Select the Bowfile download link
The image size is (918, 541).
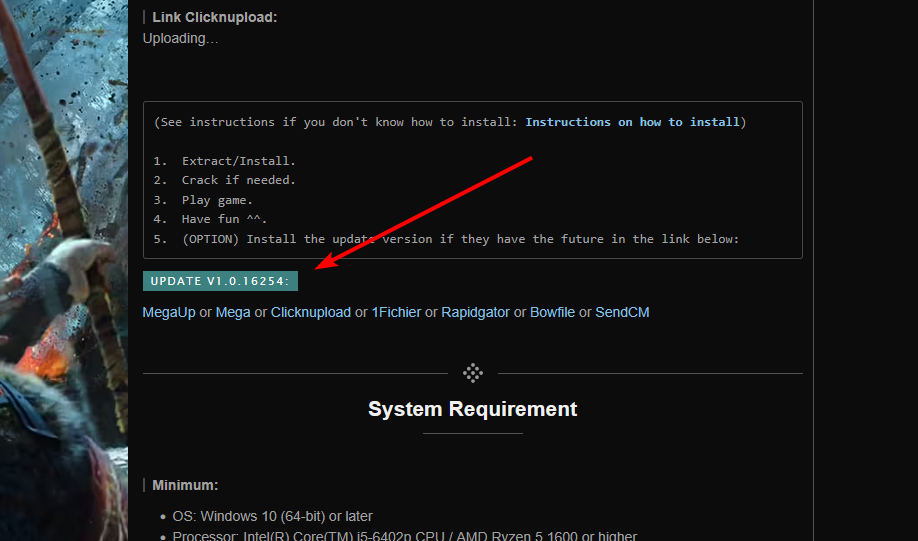coord(552,312)
